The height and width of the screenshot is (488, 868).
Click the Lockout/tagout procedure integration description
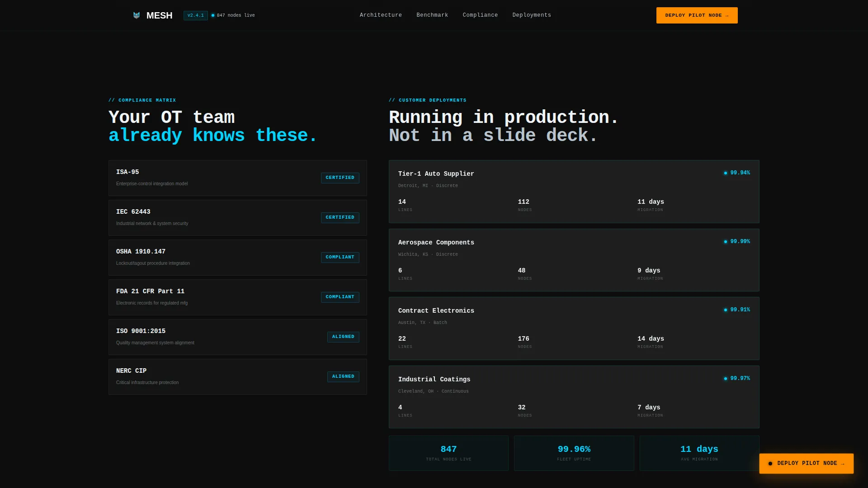(x=153, y=263)
